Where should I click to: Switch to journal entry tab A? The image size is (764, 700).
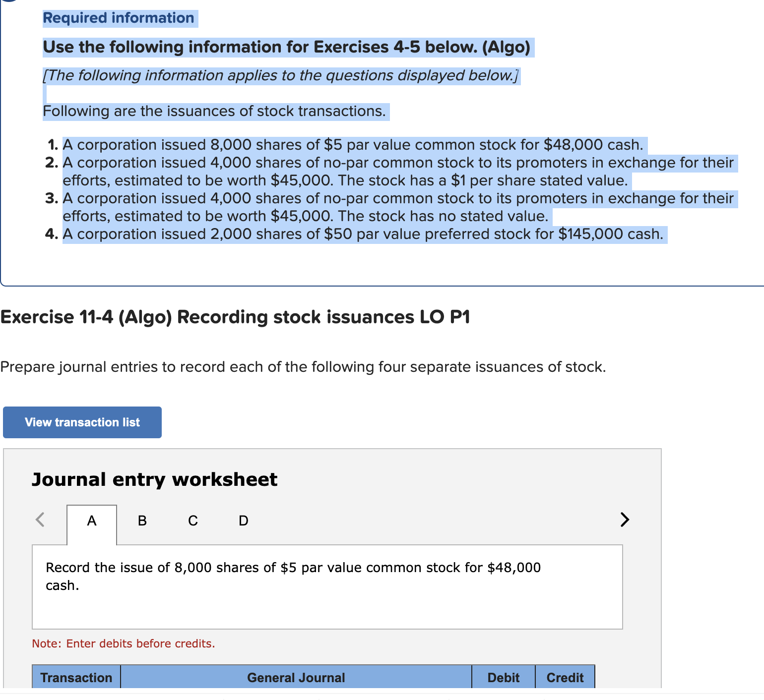click(91, 521)
